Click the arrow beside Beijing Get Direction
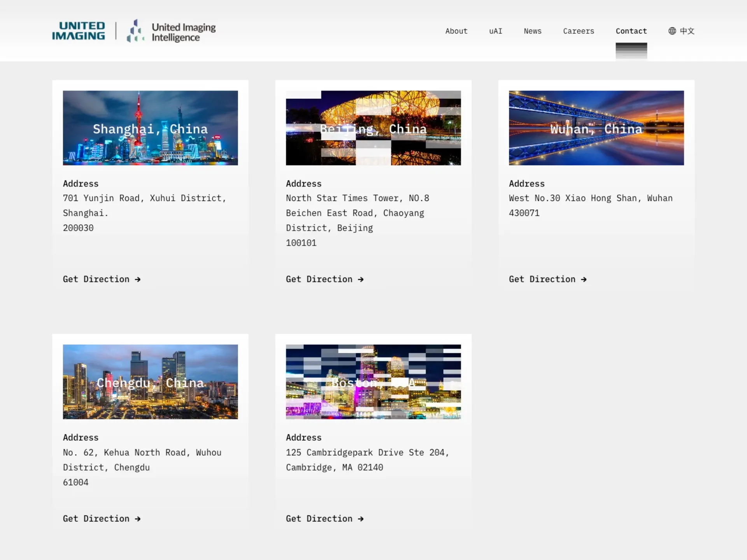 click(x=361, y=279)
